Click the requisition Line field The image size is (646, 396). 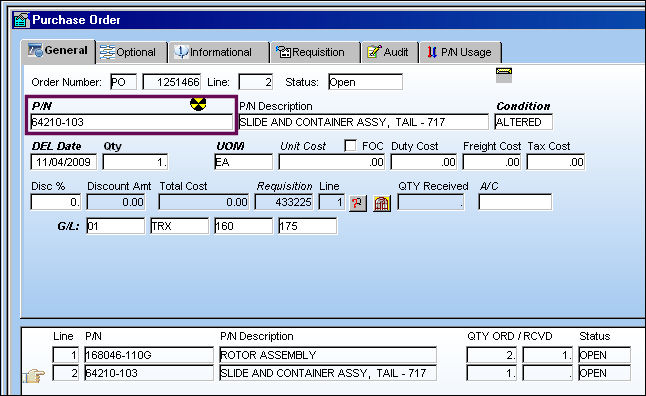coord(332,202)
